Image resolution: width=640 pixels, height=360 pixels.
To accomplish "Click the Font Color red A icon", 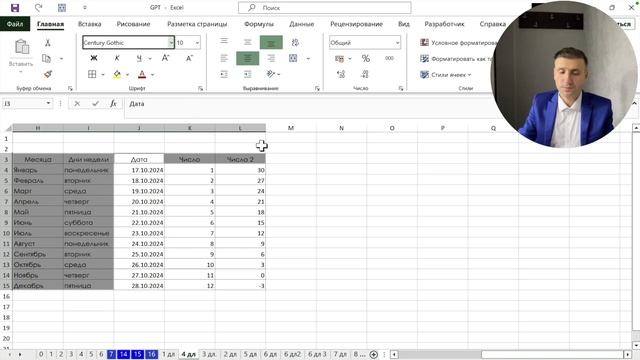I will (x=142, y=74).
